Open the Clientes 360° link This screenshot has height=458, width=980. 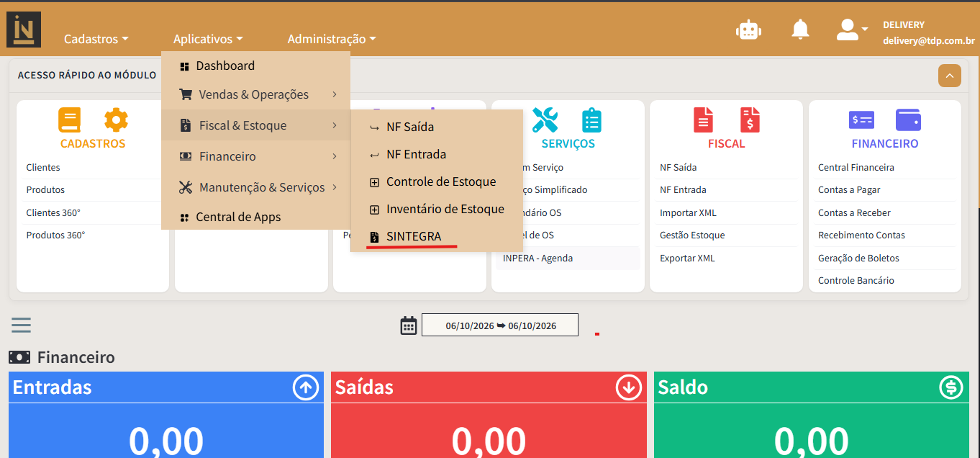pos(53,212)
